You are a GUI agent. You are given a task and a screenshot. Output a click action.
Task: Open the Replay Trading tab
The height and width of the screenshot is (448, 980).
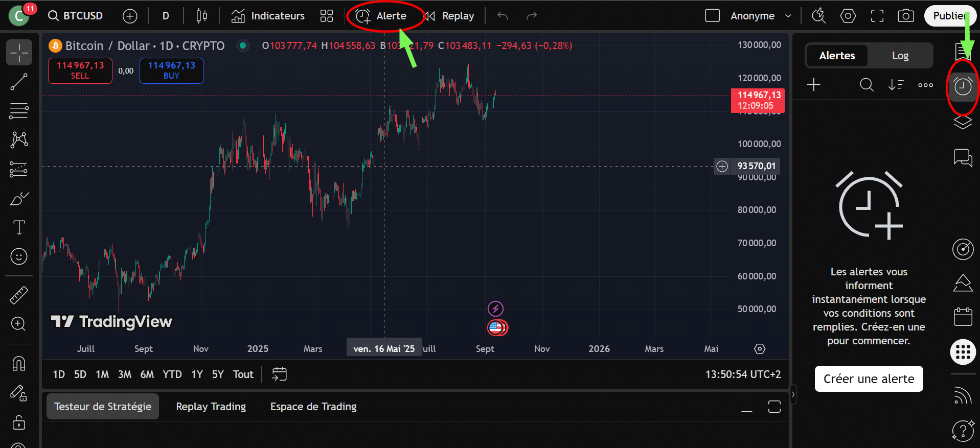[211, 407]
